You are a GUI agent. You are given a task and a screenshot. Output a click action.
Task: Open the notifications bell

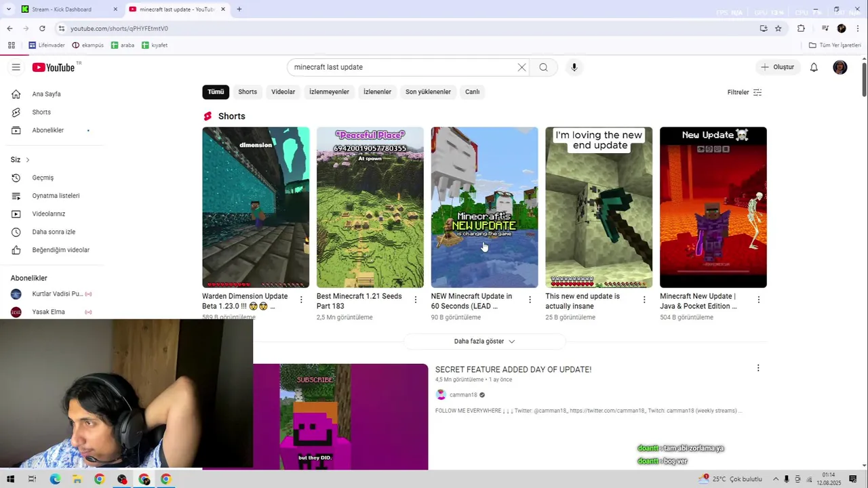(814, 67)
